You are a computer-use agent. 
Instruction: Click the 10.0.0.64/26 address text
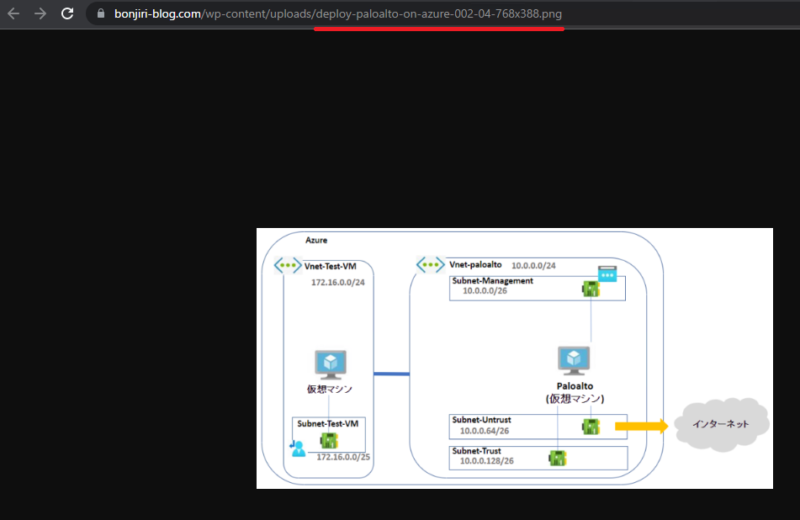click(x=485, y=431)
